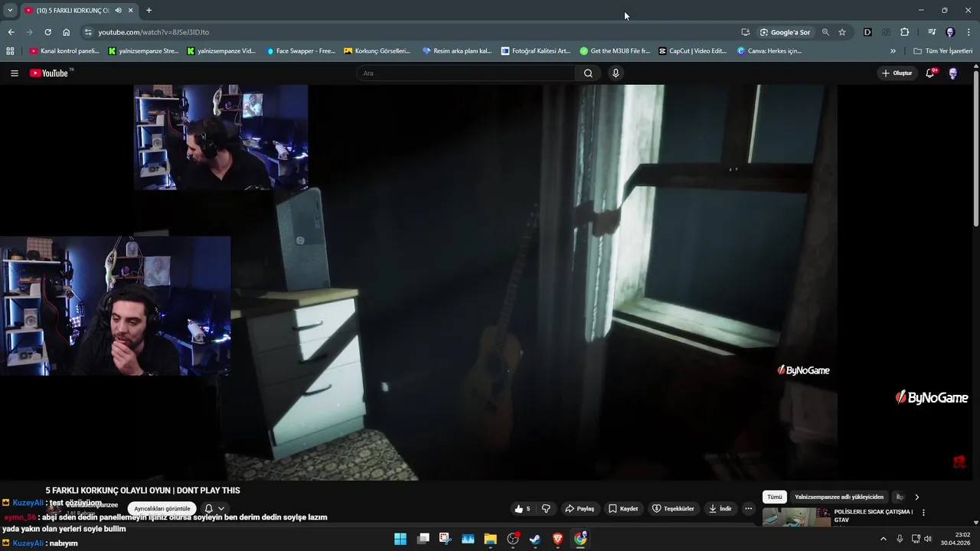Screen dimensions: 980x551
Task: Open Face Swapper bookmark
Action: pyautogui.click(x=301, y=51)
